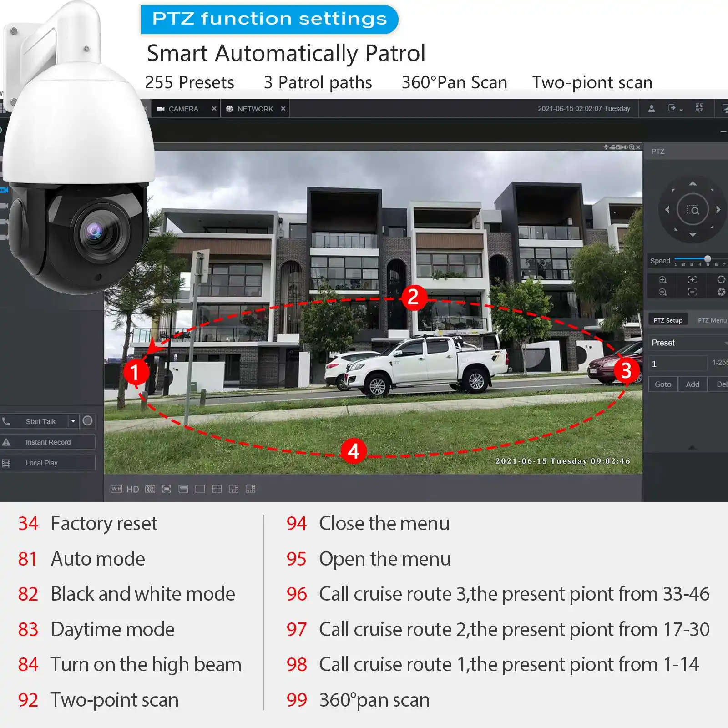This screenshot has width=728, height=728.
Task: Expand the Start Talk dropdown arrow
Action: coord(73,421)
